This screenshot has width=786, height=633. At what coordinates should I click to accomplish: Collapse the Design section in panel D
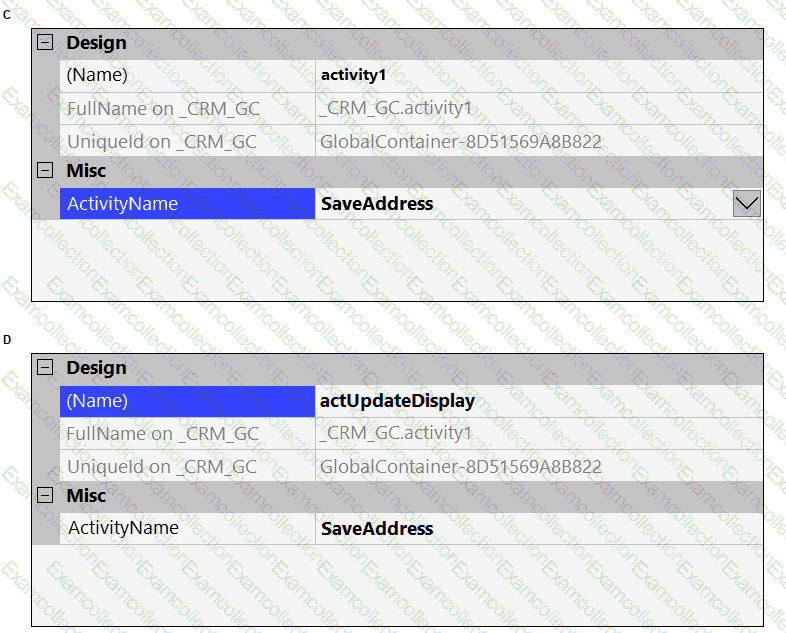pos(45,368)
